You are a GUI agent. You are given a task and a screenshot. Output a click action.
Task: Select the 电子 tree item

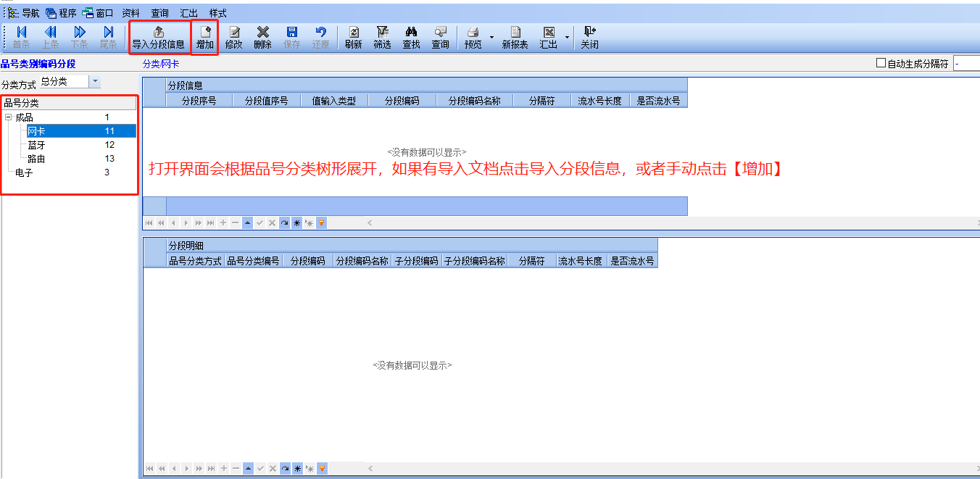(24, 172)
